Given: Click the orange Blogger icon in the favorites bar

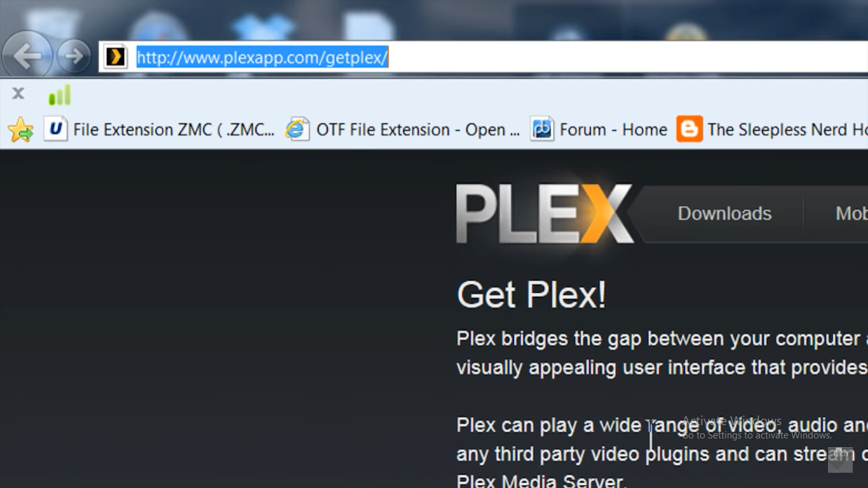Looking at the screenshot, I should pyautogui.click(x=689, y=129).
